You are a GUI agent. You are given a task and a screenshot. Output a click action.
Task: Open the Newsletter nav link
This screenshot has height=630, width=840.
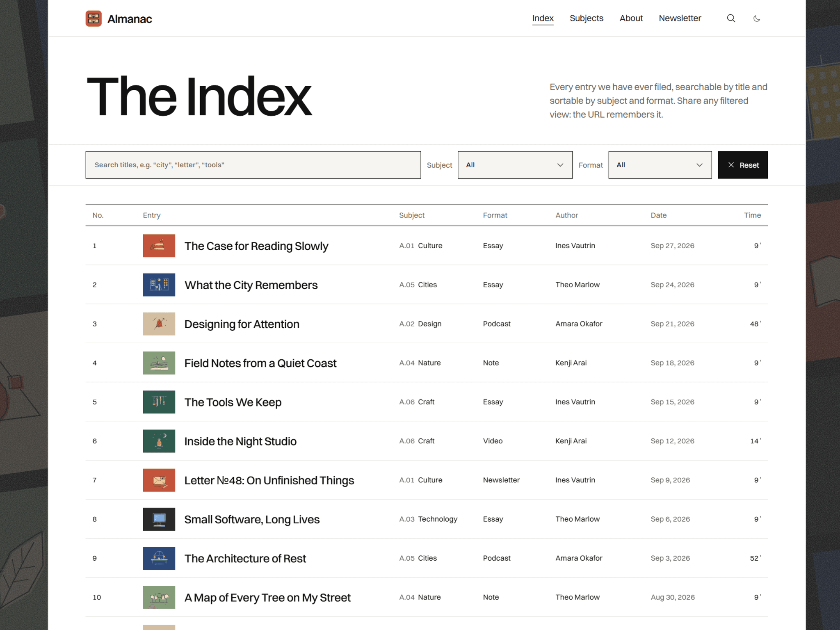tap(680, 18)
